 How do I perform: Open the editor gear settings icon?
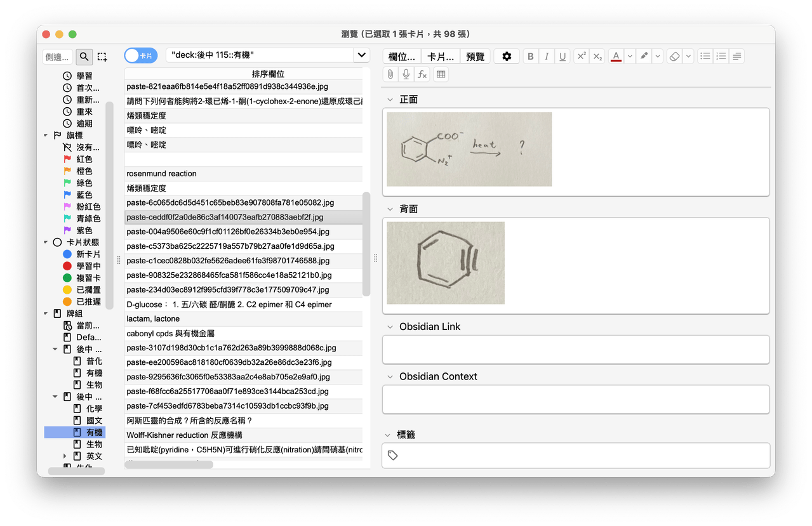(x=507, y=56)
